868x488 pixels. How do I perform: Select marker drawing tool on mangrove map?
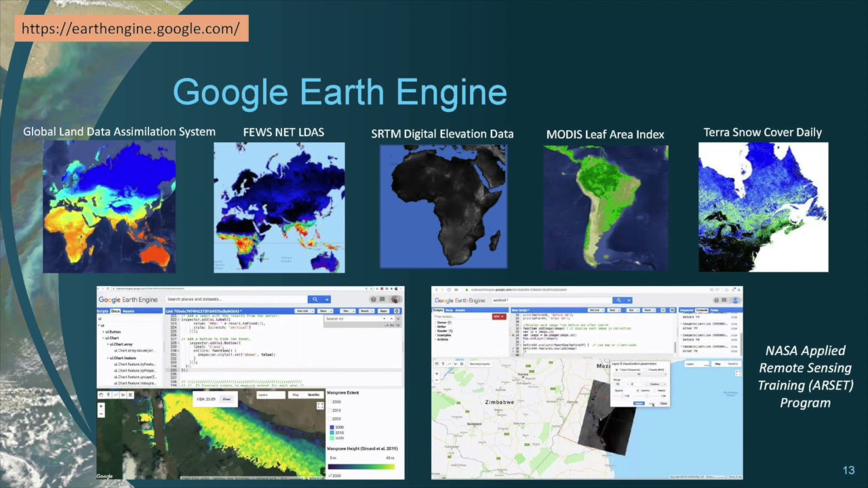[108, 395]
